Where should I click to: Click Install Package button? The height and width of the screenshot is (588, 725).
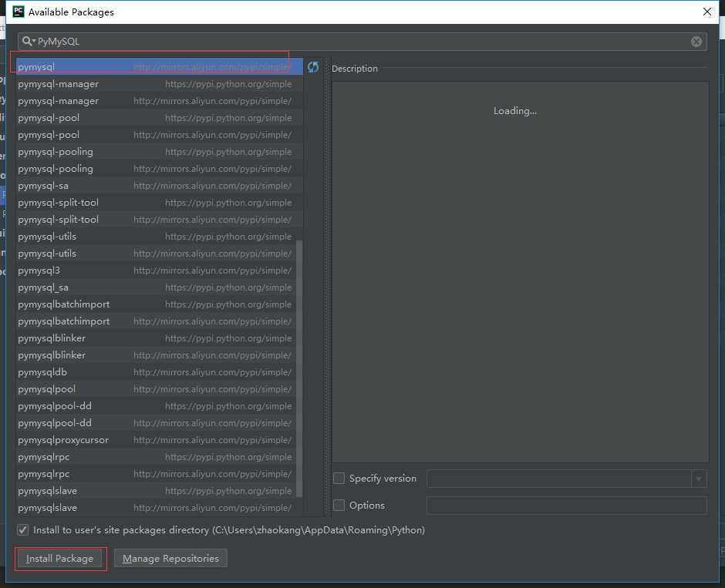coord(59,559)
